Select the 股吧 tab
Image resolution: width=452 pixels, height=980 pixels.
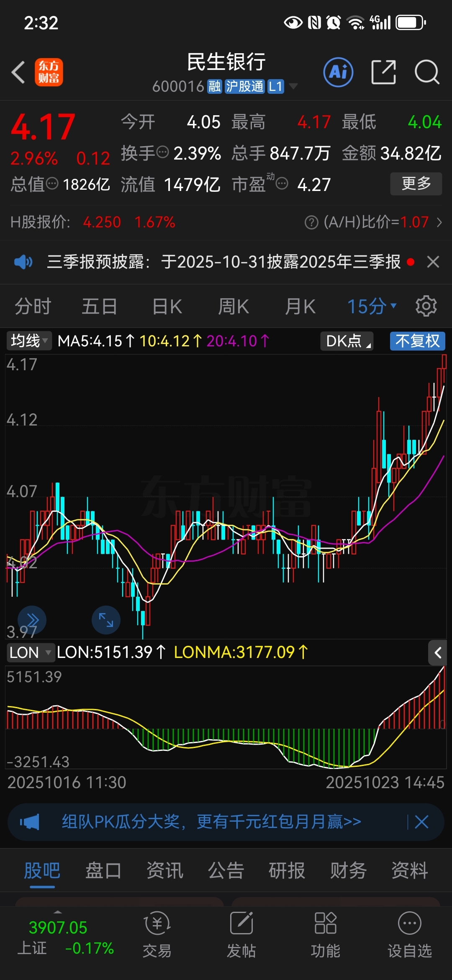[x=42, y=871]
